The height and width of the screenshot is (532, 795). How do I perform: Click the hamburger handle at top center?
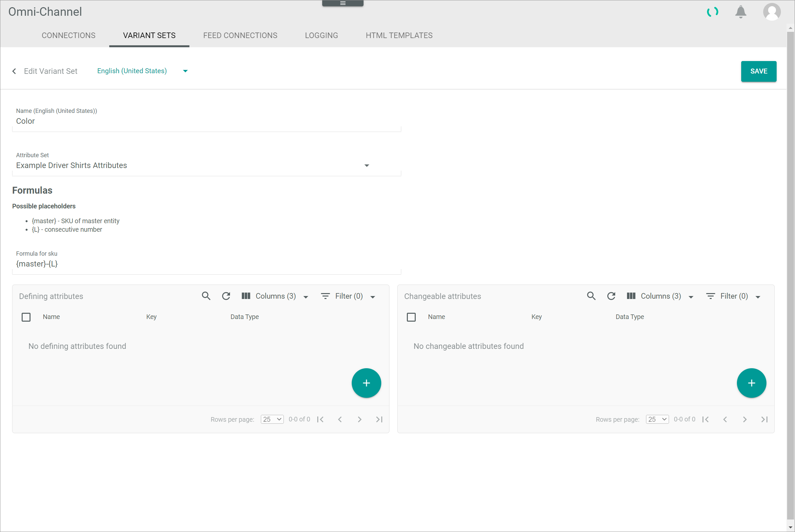tap(343, 3)
